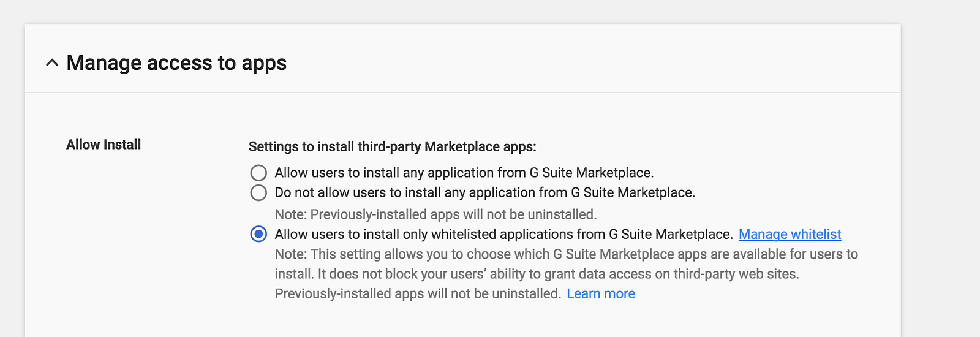
Task: Click the Manage access to apps heading
Action: point(176,62)
